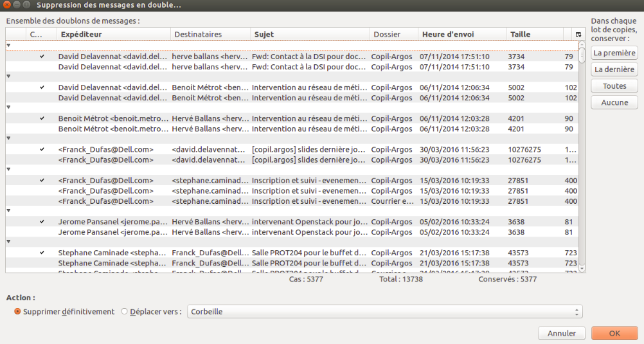Select the Supprimer définitivement radio option
The width and height of the screenshot is (644, 344).
[17, 312]
